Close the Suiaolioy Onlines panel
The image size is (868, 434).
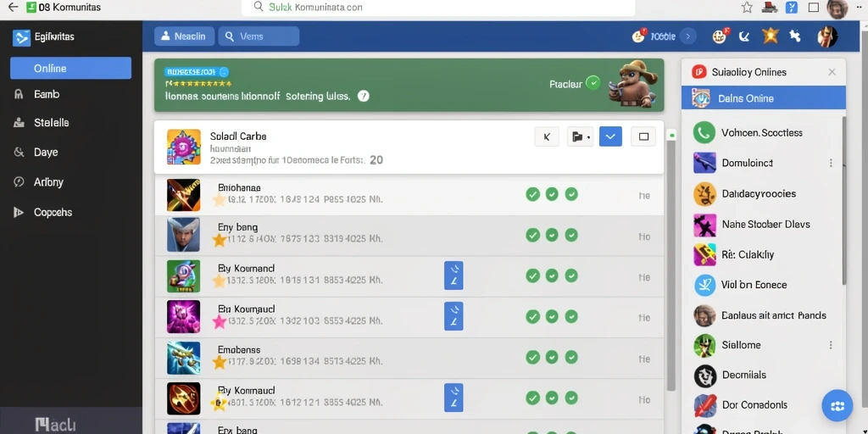(x=832, y=72)
